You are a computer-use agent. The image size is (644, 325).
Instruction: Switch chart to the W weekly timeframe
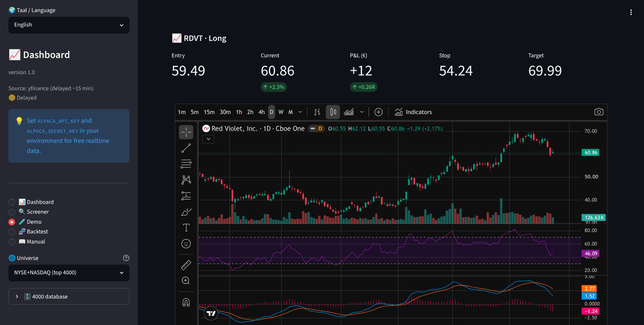coord(281,112)
